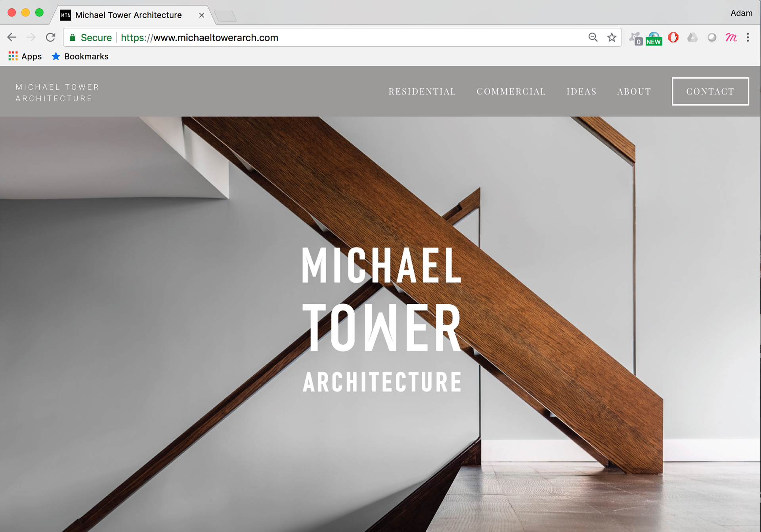The height and width of the screenshot is (532, 761).
Task: Open the AdBlock red hand extension
Action: click(x=673, y=38)
